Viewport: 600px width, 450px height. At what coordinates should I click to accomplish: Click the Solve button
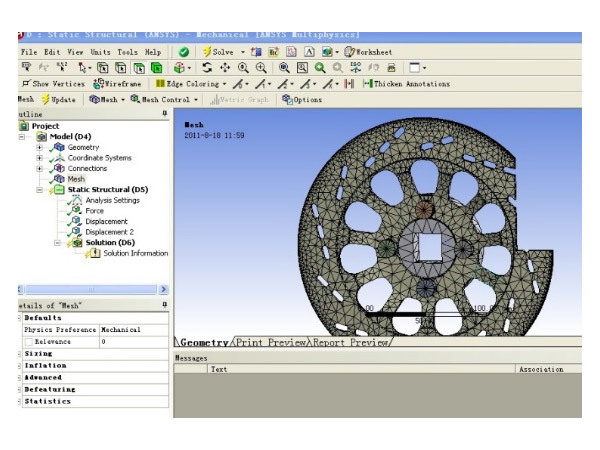(x=218, y=52)
